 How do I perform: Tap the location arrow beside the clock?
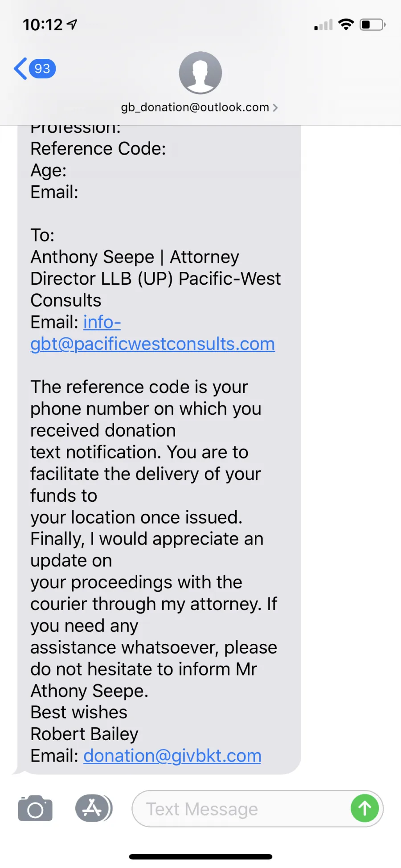[72, 25]
